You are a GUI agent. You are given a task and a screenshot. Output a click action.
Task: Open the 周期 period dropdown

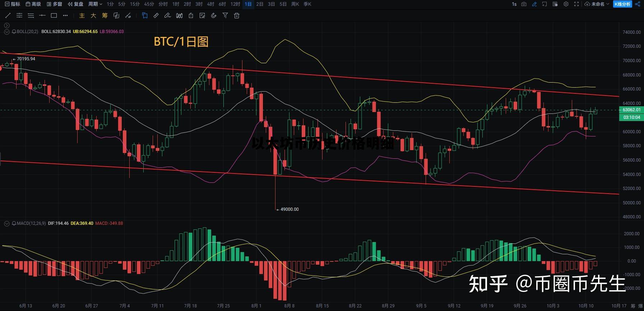(95, 4)
